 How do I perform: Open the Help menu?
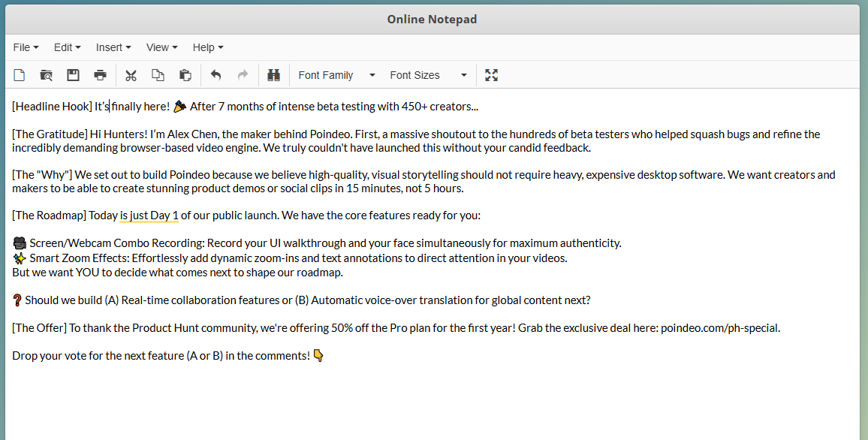tap(207, 47)
